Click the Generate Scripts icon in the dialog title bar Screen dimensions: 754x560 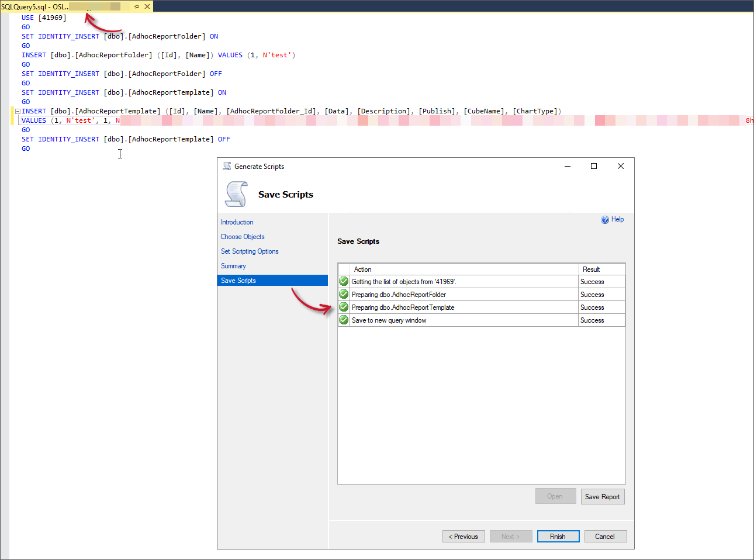pos(226,166)
